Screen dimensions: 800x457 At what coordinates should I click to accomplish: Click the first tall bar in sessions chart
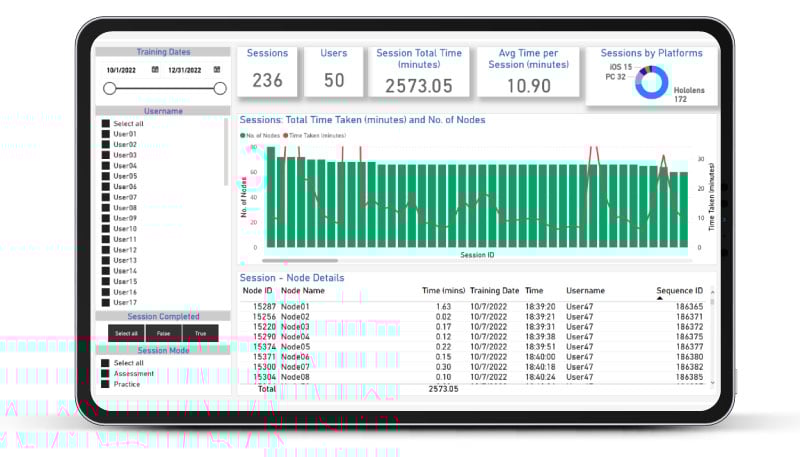pos(271,197)
